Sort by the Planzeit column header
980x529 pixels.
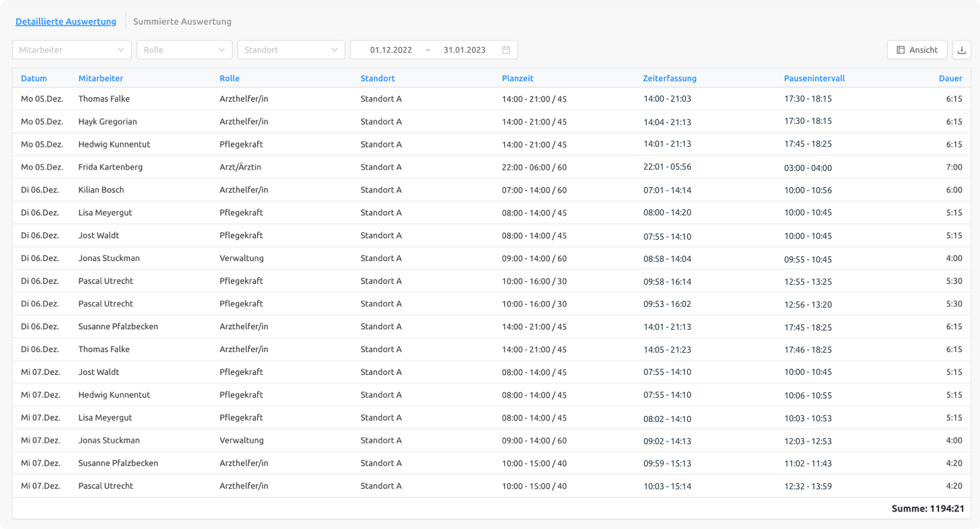point(518,78)
